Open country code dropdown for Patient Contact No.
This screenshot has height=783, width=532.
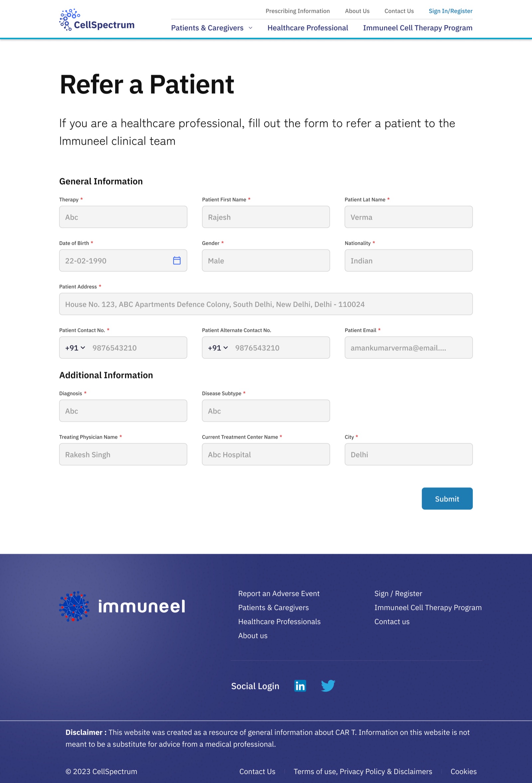(75, 348)
